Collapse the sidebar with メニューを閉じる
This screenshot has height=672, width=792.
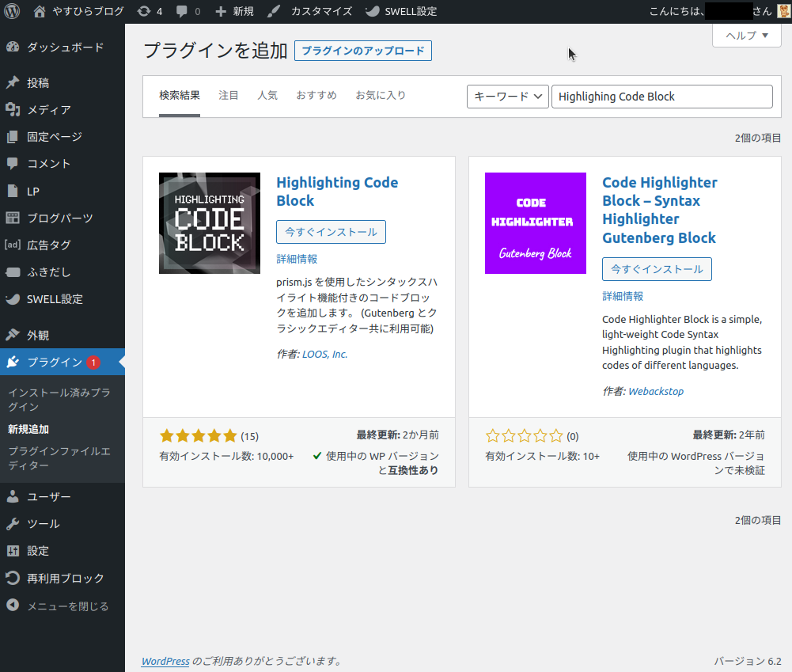pyautogui.click(x=67, y=606)
